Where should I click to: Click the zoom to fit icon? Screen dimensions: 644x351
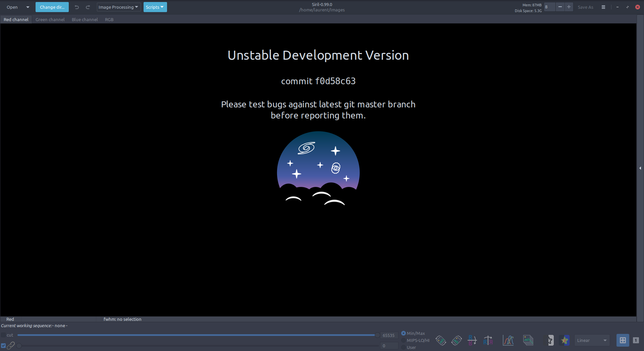click(x=623, y=340)
